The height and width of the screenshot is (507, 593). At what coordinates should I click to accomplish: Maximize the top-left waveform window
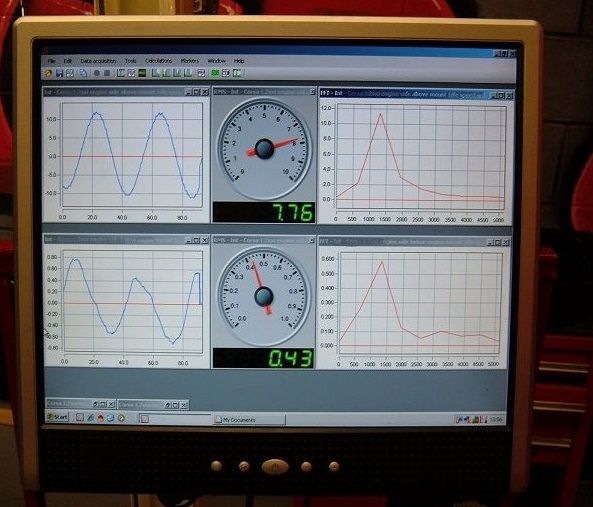coord(196,92)
